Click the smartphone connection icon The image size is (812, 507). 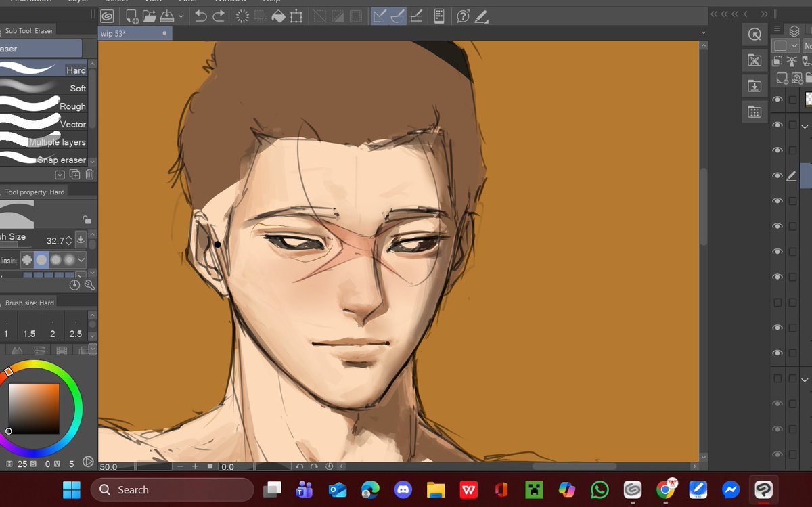click(438, 16)
